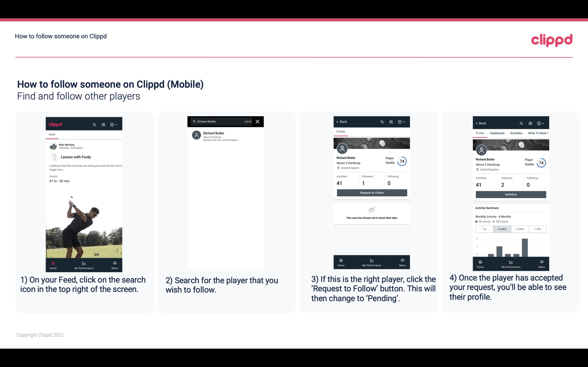Click the 'Request to Follow' button

pos(371,192)
